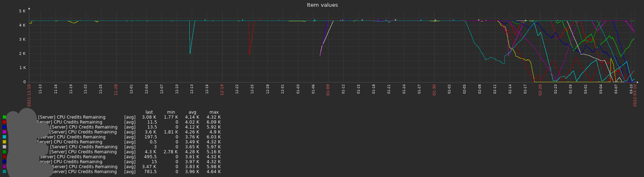This screenshot has height=177, width=644.
Task: Select the dark red swatch beside last value 495.5
Action: (5, 157)
